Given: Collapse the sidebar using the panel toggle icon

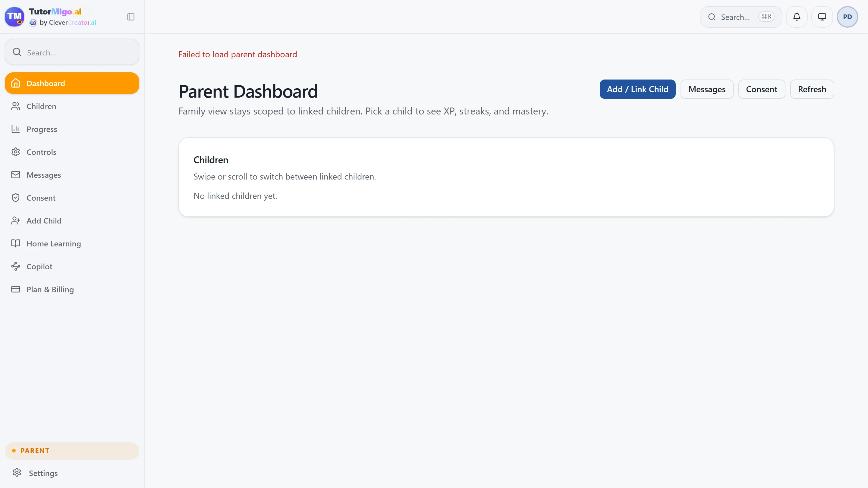Looking at the screenshot, I should pyautogui.click(x=131, y=17).
